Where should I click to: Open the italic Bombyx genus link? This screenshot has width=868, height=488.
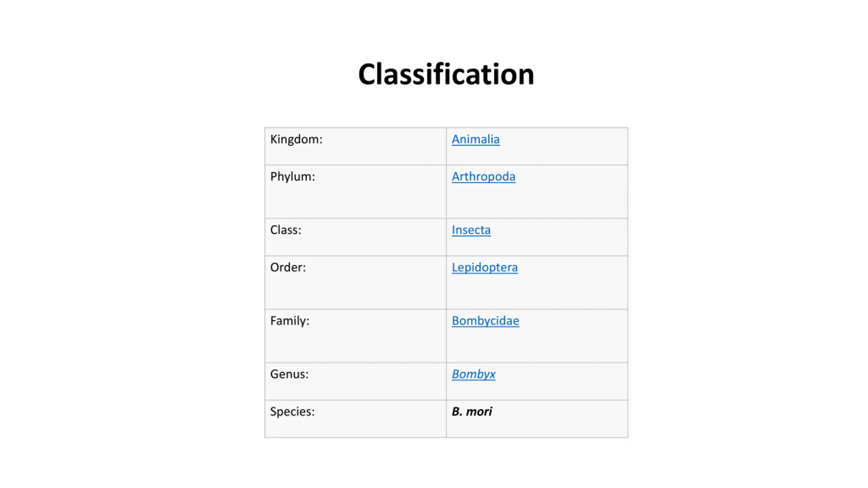(473, 374)
